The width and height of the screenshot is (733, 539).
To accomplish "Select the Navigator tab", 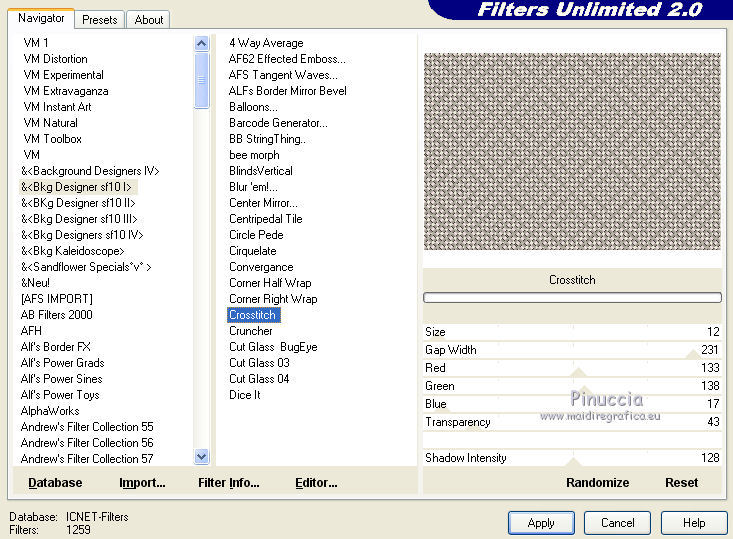I will [41, 18].
